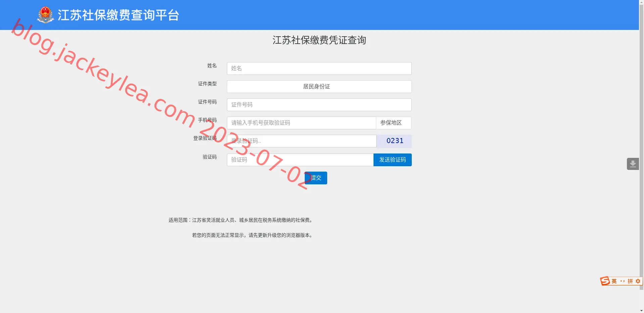Click the punctuation toggle in the IME bar
Image resolution: width=644 pixels, height=313 pixels.
[x=622, y=281]
